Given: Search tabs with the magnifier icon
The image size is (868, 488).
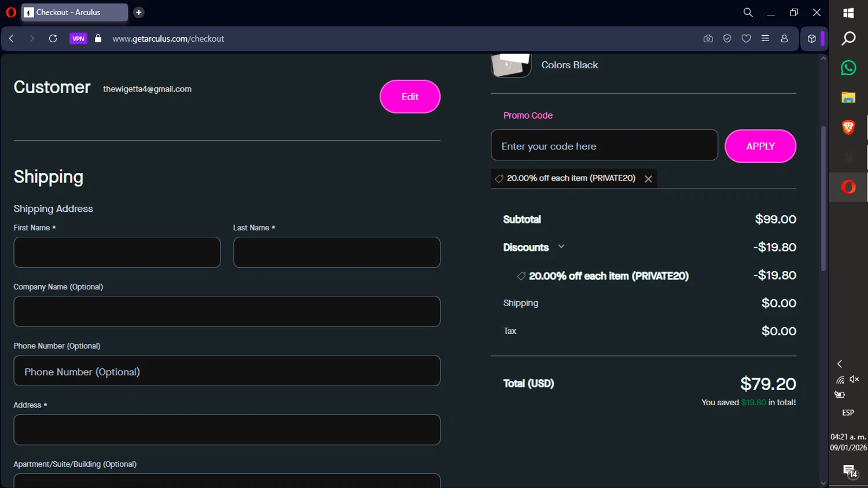Looking at the screenshot, I should point(748,12).
